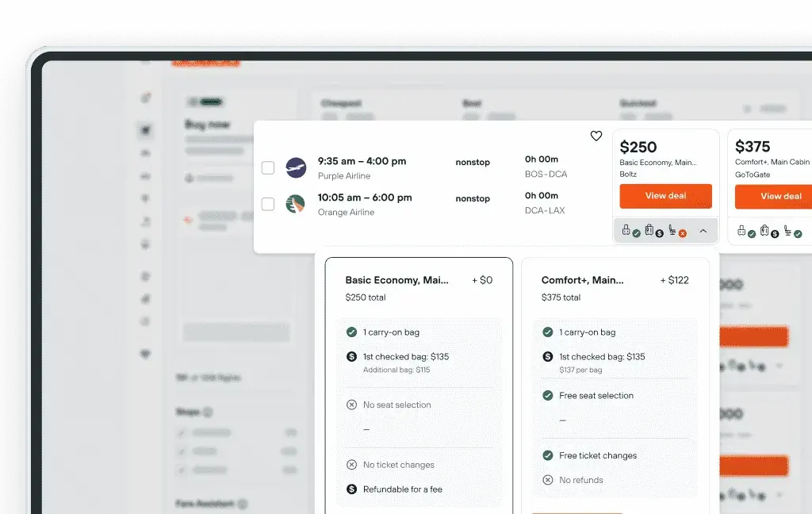Viewport: 812px width, 514px height.
Task: Click the check icon beside Free seat selection
Action: point(547,395)
